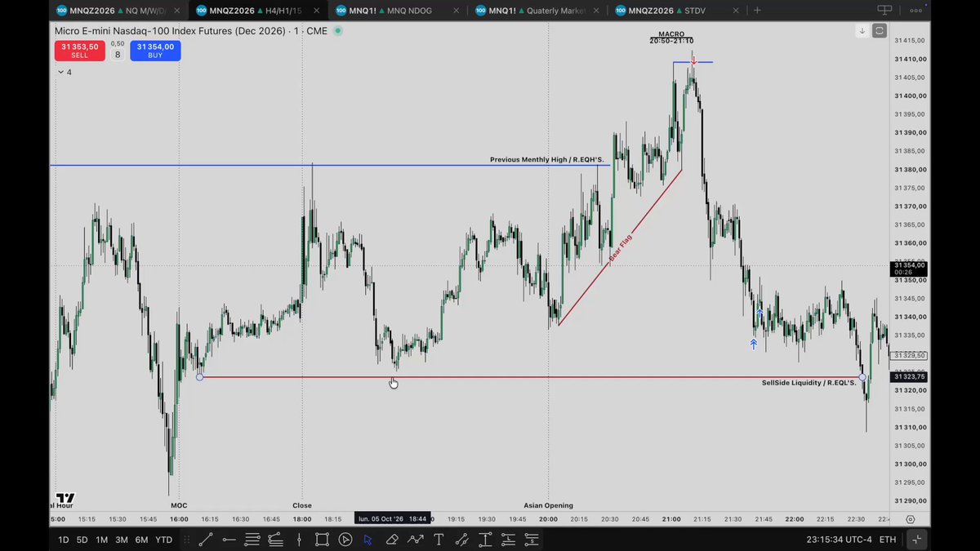The height and width of the screenshot is (551, 980).
Task: Set chart range to YTD
Action: (163, 540)
